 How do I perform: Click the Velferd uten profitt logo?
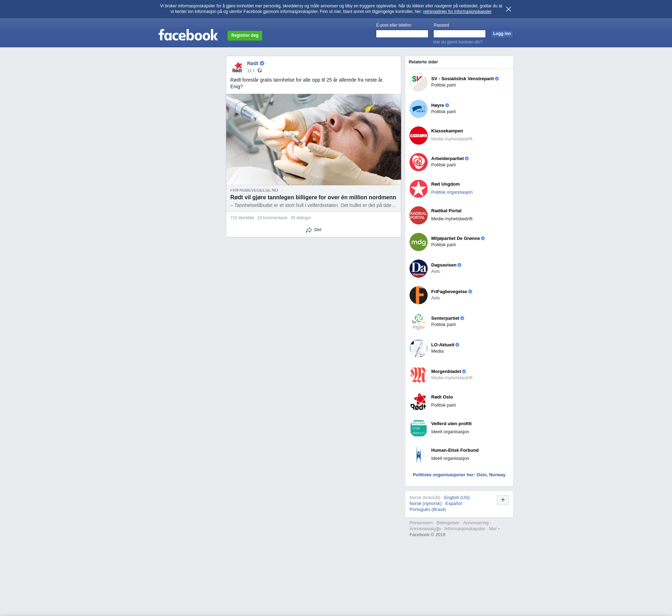point(419,428)
